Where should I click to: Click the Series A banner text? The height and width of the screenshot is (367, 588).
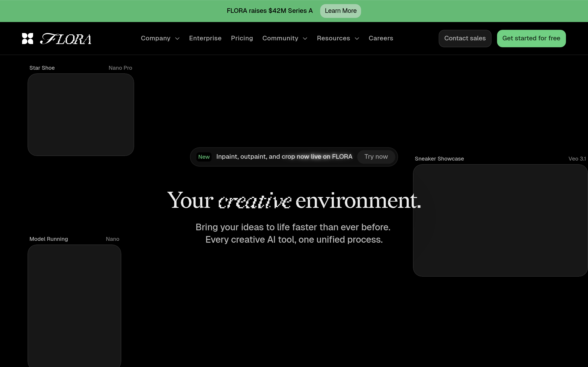[269, 11]
